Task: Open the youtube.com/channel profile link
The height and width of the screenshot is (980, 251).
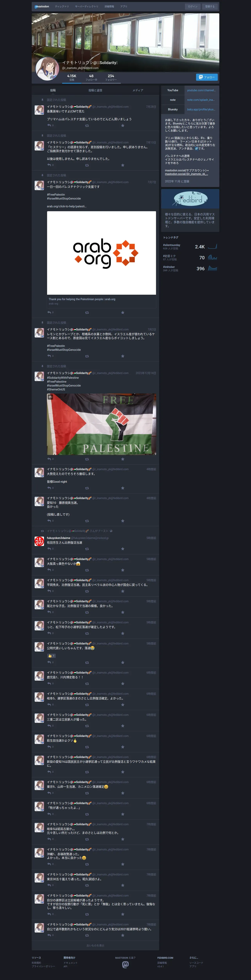Action: click(x=201, y=90)
